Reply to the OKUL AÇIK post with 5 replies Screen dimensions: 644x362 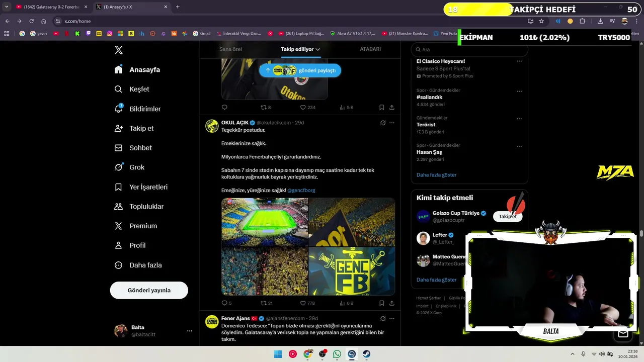point(224,303)
